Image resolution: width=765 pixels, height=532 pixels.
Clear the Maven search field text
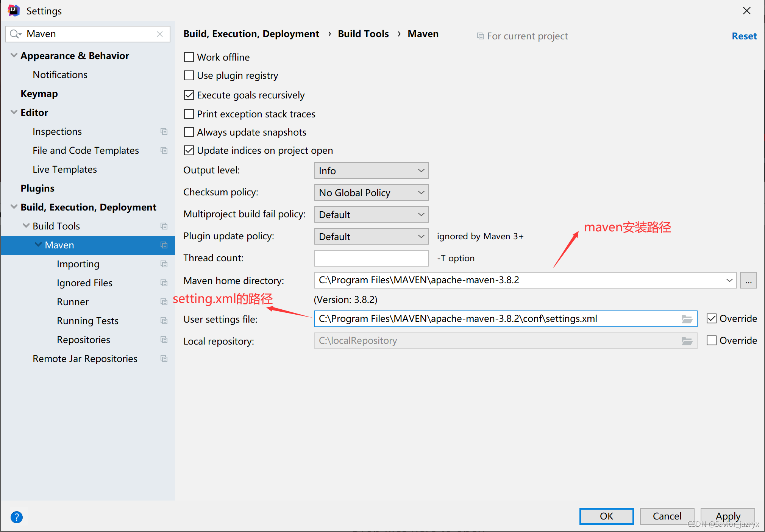[160, 34]
